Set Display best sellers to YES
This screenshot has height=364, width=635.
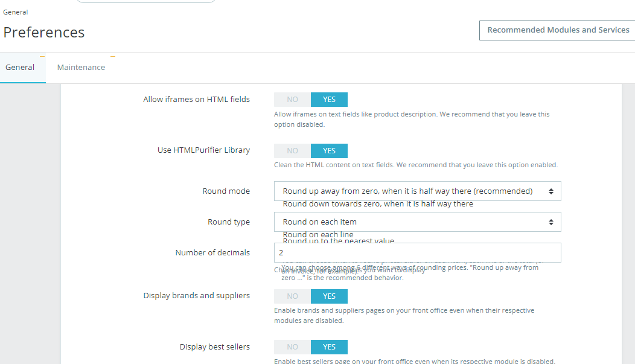329,347
